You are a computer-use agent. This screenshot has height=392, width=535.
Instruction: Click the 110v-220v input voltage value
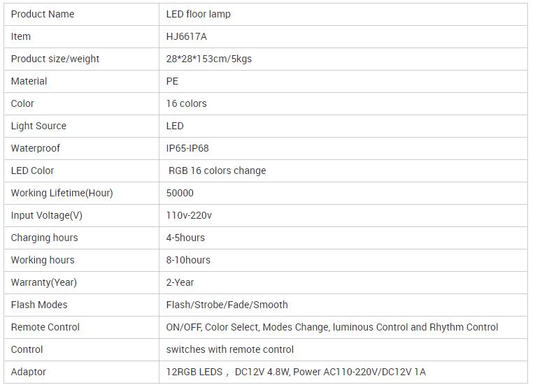[x=189, y=215]
